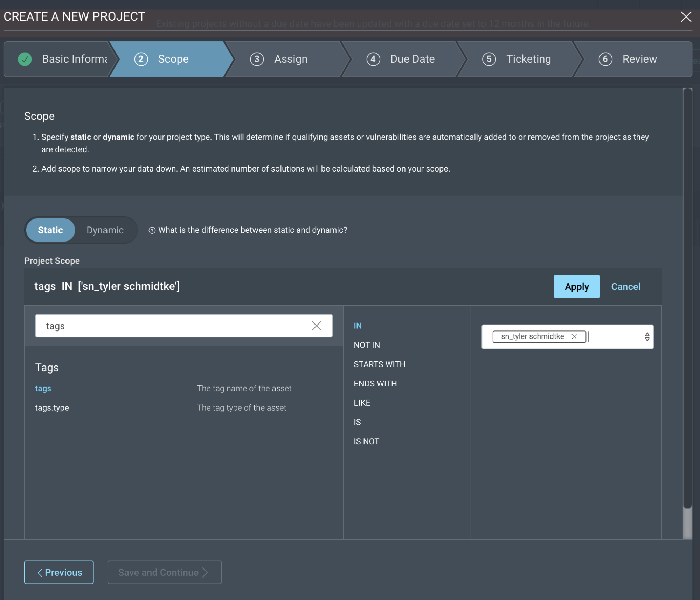Click the step 6 Review number icon
The image size is (700, 600).
(605, 59)
